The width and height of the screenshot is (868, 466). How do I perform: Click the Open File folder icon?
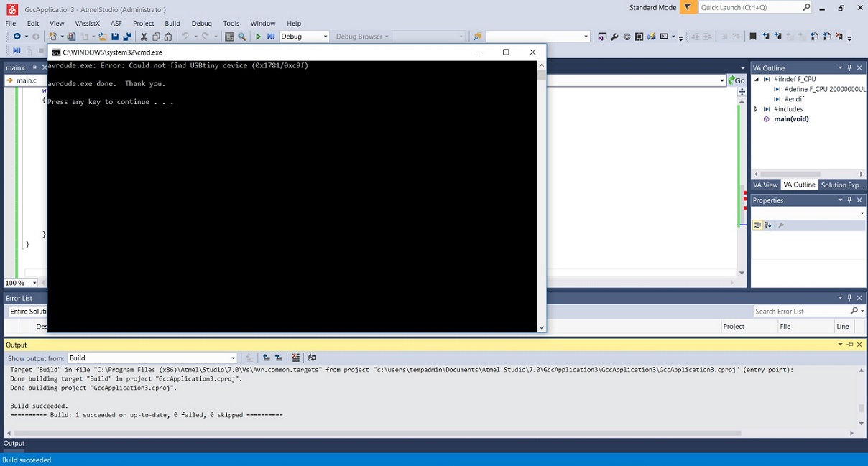point(103,37)
